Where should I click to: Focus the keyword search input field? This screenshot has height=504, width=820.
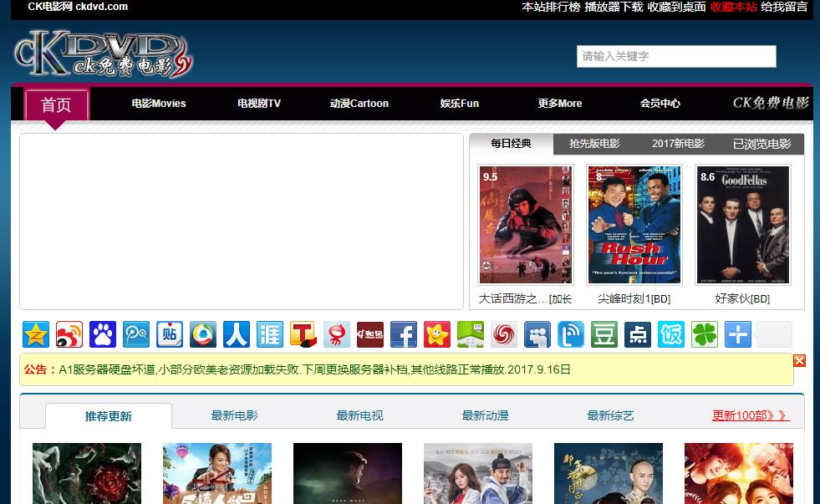tap(675, 56)
